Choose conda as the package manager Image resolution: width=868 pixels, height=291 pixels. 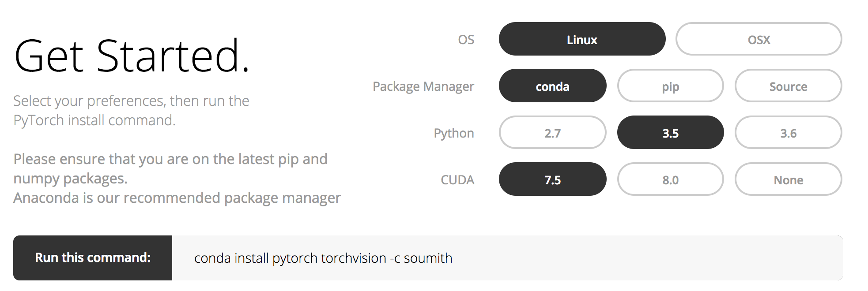pyautogui.click(x=552, y=86)
